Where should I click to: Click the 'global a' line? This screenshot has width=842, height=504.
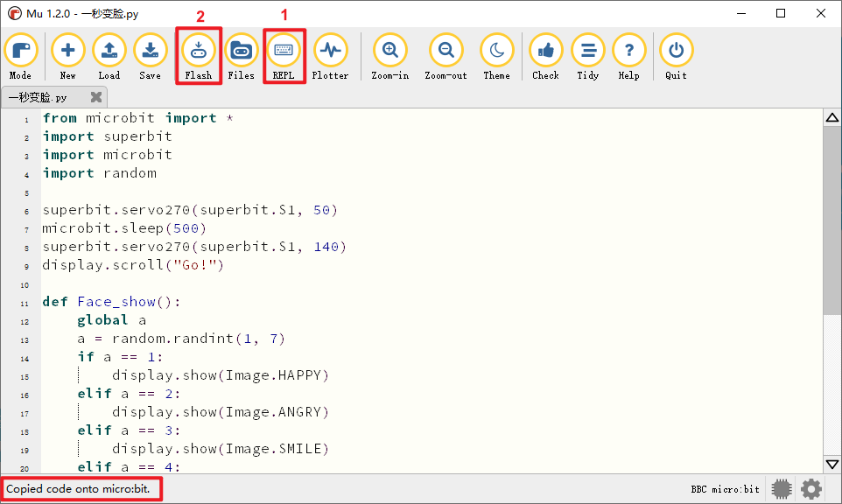tap(112, 320)
